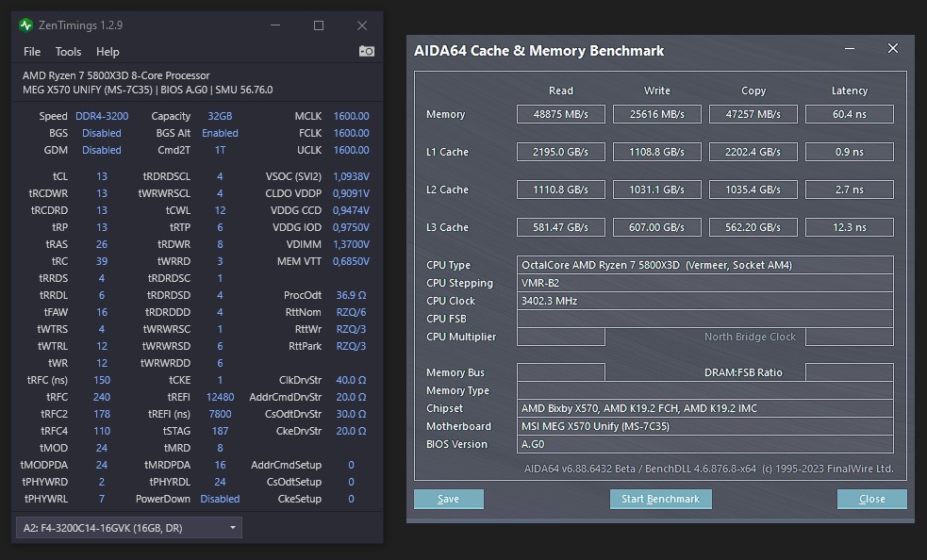Viewport: 927px width, 560px height.
Task: Select the Memory Read result field
Action: pos(560,113)
